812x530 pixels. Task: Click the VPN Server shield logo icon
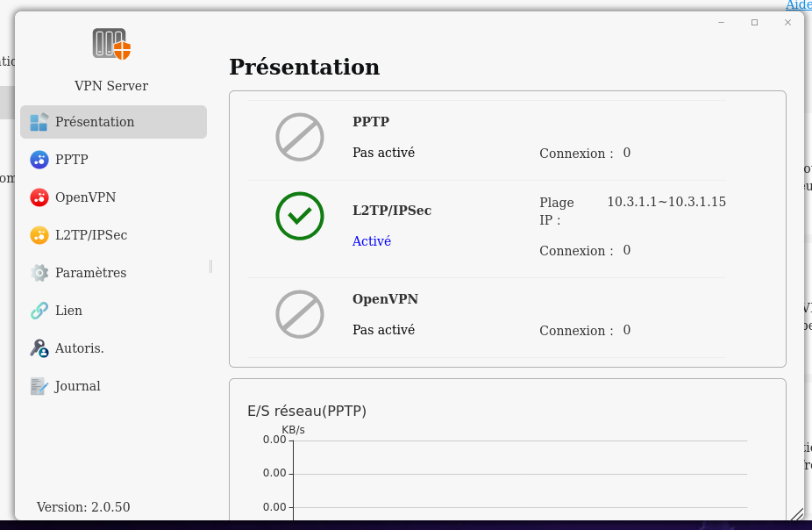point(111,44)
